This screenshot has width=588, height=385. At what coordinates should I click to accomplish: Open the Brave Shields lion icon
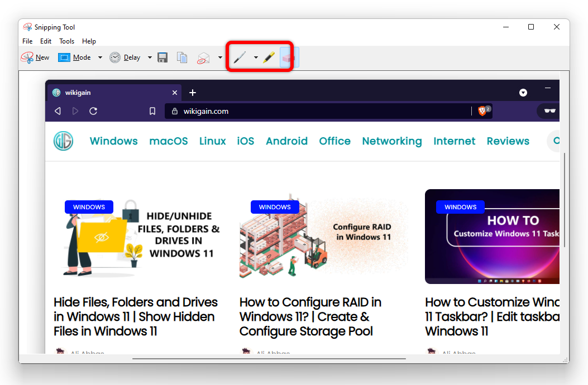(482, 110)
